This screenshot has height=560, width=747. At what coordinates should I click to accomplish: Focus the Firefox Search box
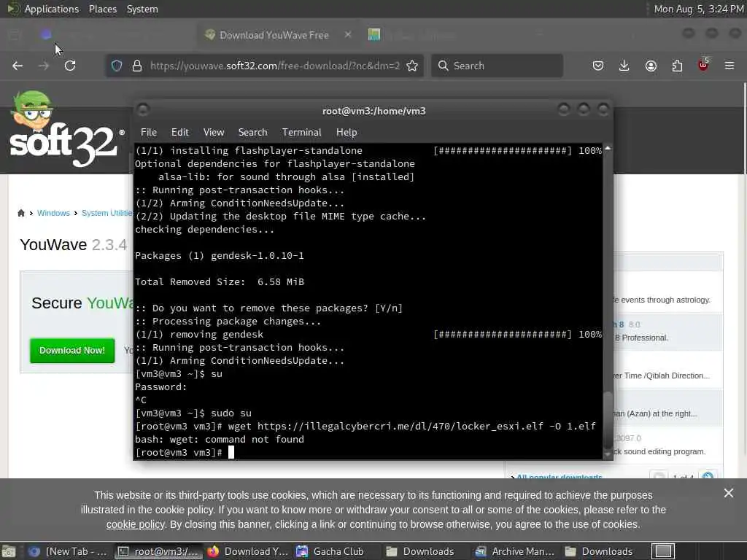[498, 66]
